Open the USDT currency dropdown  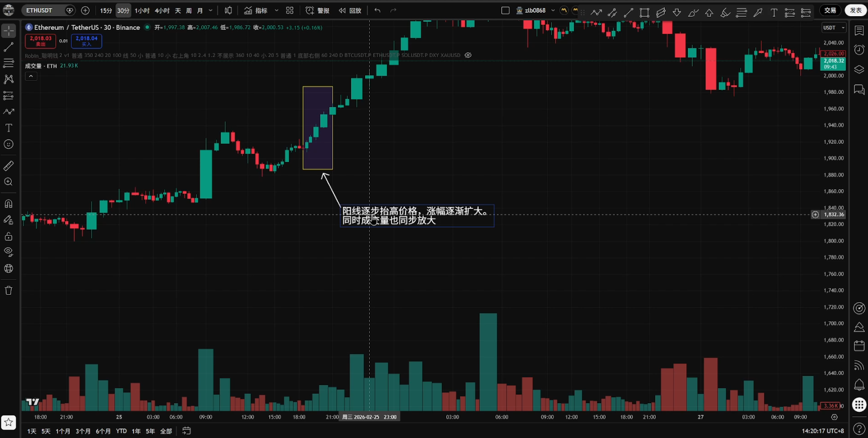coord(833,28)
